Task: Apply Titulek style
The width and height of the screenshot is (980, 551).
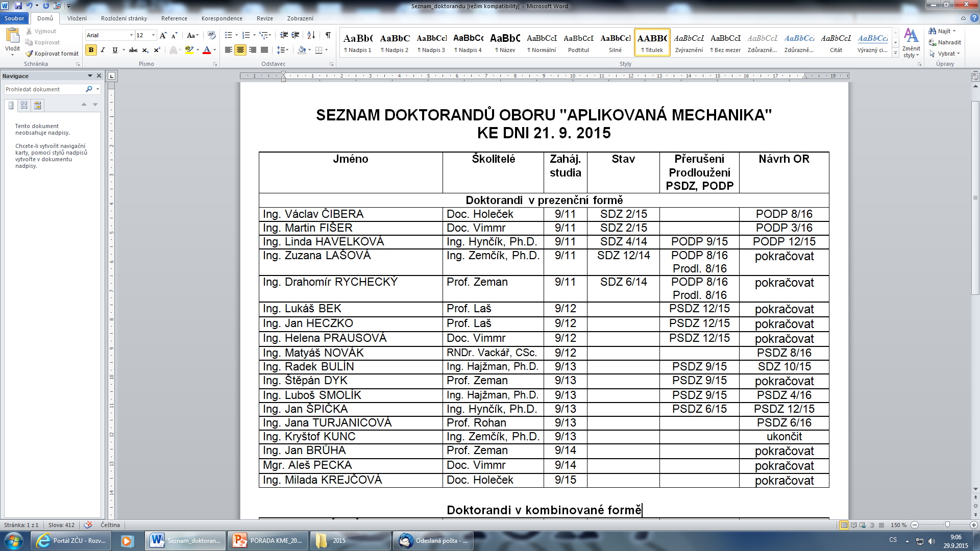Action: (x=652, y=42)
